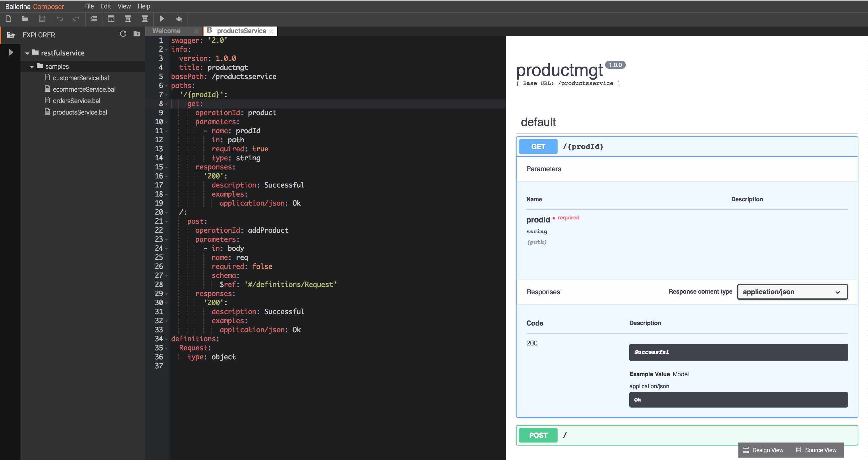Switch to Source View
The image size is (868, 460).
[816, 450]
